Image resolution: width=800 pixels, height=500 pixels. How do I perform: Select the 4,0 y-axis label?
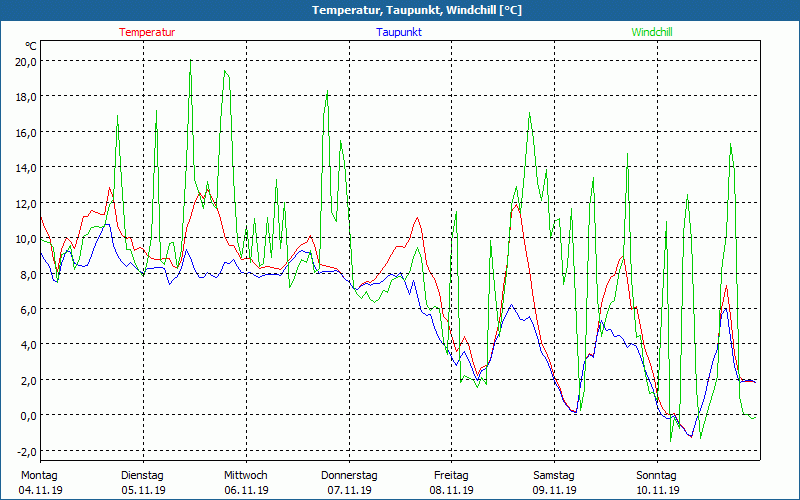tap(29, 344)
